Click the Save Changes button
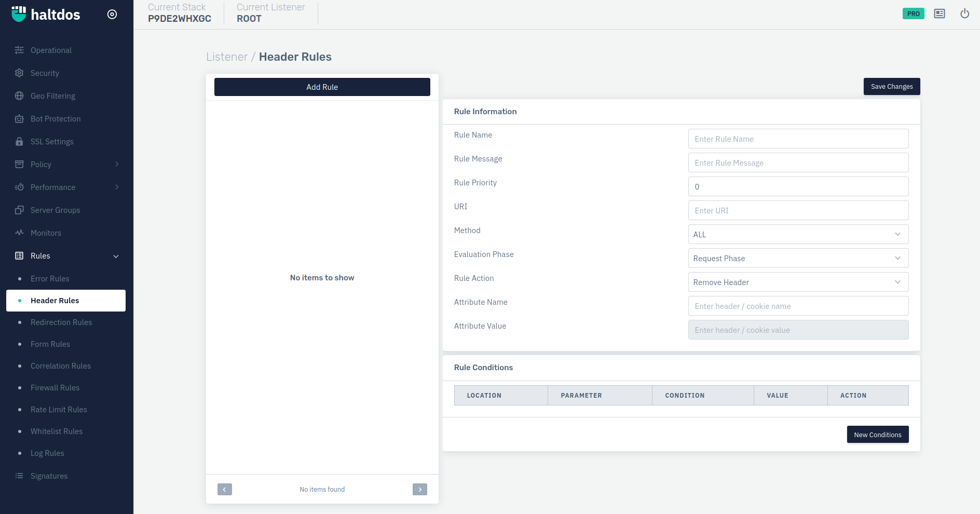The height and width of the screenshot is (514, 980). (x=892, y=87)
